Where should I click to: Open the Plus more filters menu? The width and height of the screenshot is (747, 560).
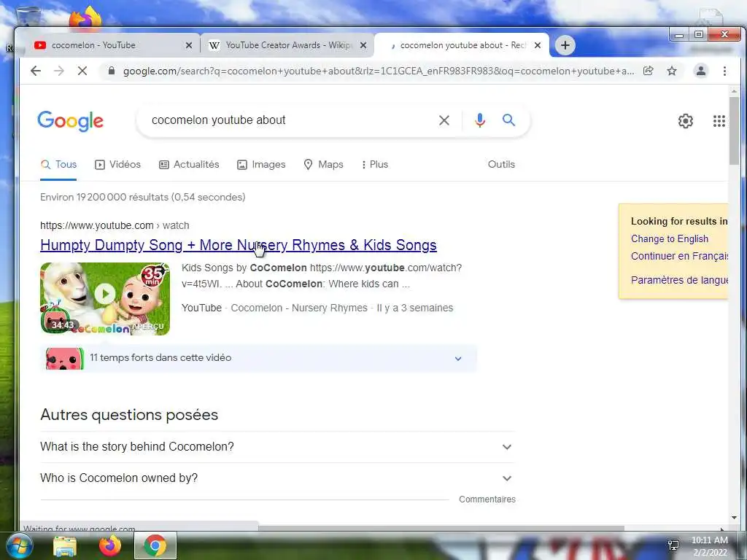click(375, 165)
